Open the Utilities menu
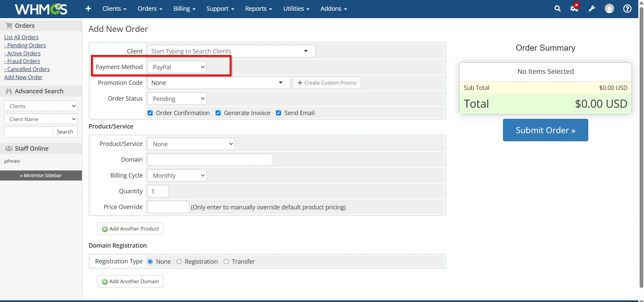 (296, 9)
